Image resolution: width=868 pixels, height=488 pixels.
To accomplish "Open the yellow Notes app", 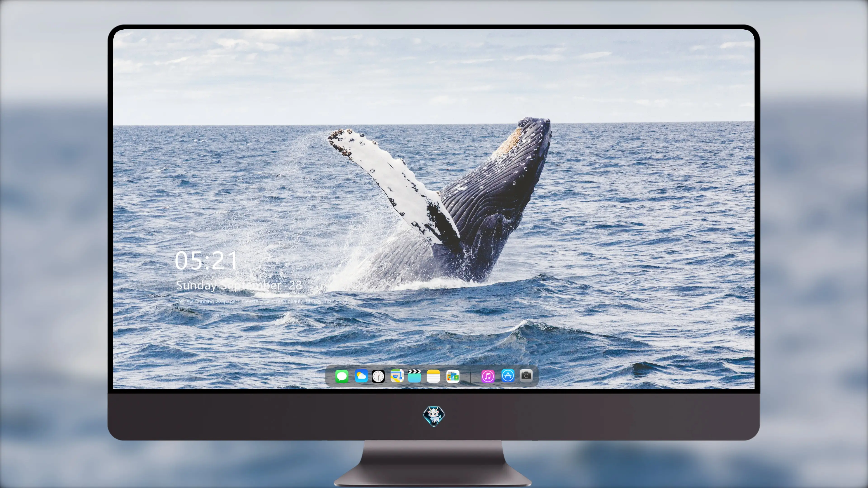I will [x=433, y=376].
